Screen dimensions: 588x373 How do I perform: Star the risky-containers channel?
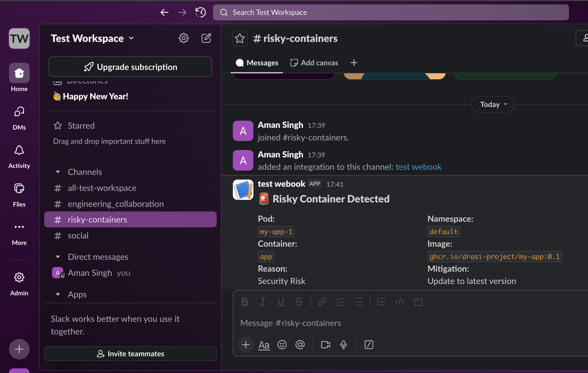click(x=240, y=38)
